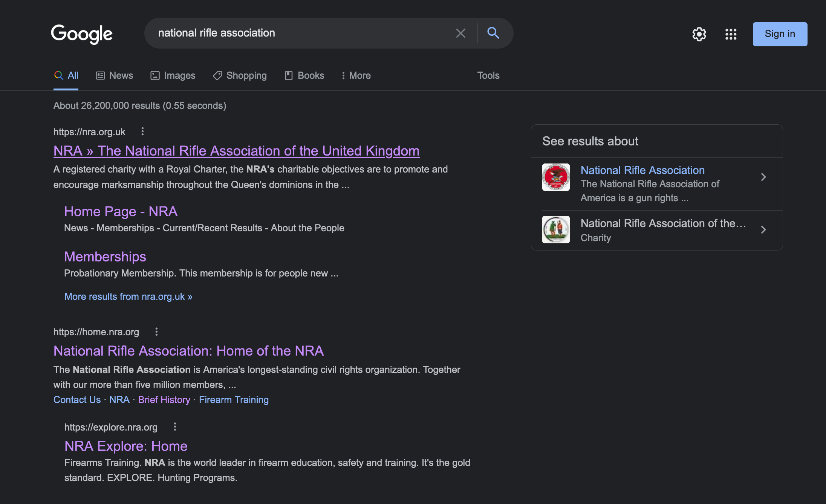
Task: Click National Rifle Association of the… Charity entry
Action: coord(656,230)
